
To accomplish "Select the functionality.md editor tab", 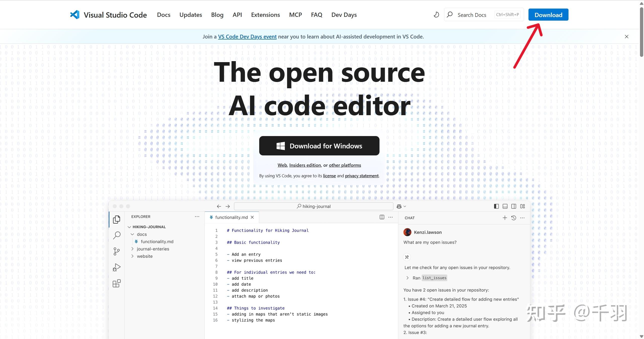I will click(x=231, y=217).
